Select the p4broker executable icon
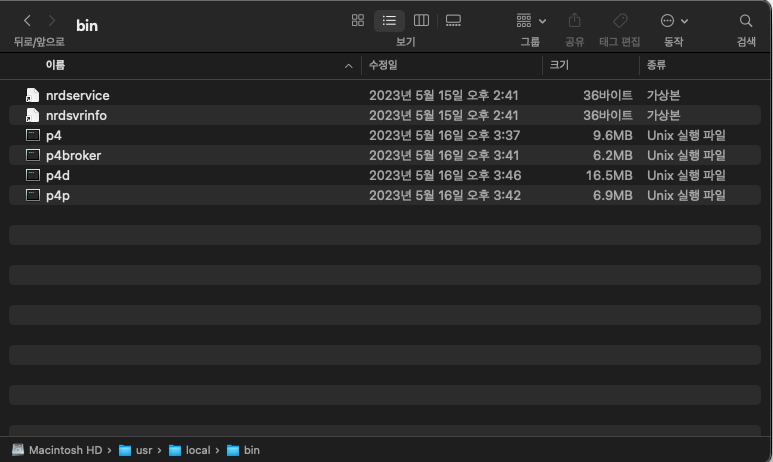Viewport: 773px width, 462px height. [33, 155]
